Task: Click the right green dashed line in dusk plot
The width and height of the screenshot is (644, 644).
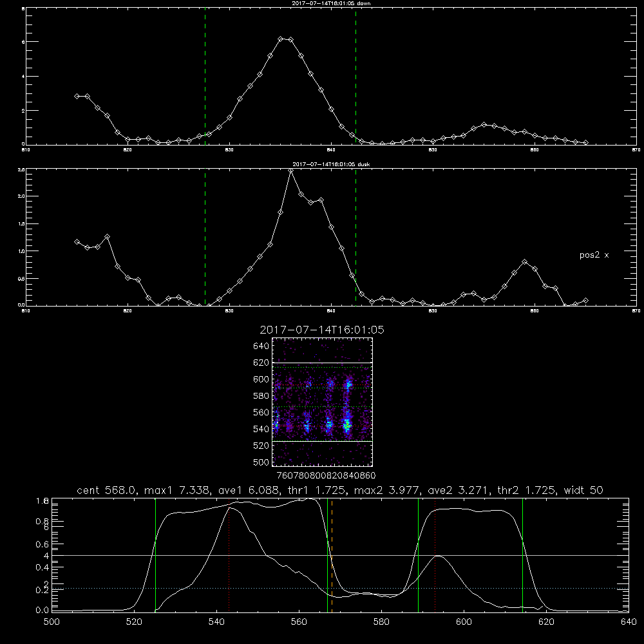Action: [x=355, y=238]
